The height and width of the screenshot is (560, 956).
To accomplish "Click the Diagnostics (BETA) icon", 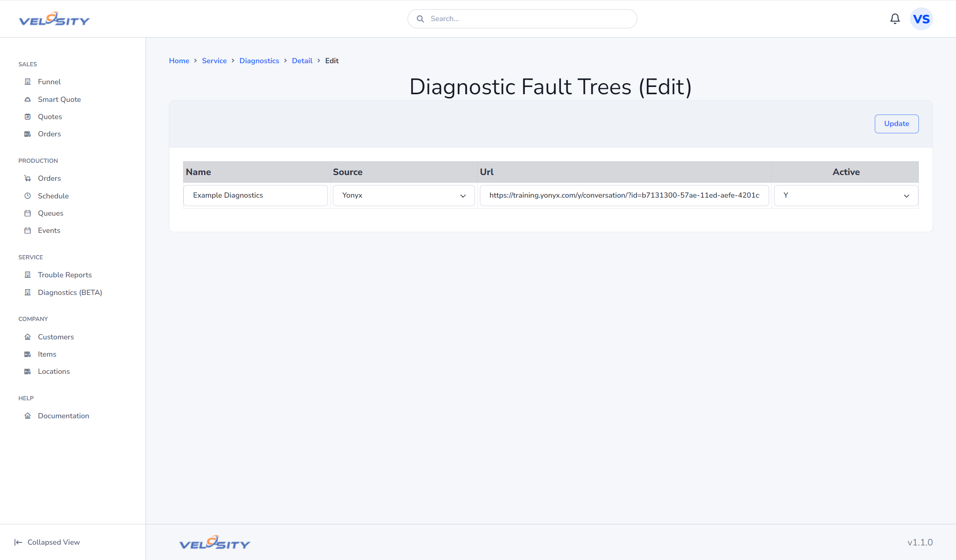I will point(28,292).
